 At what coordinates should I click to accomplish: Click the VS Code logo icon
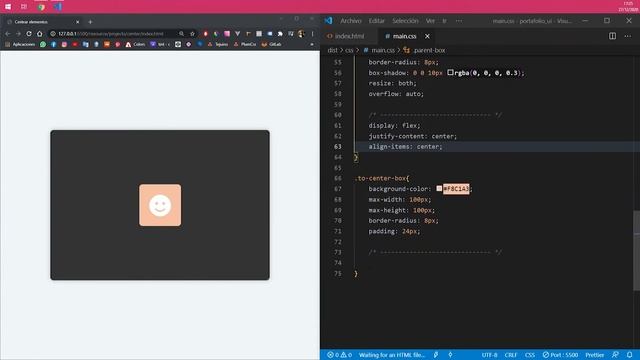pyautogui.click(x=329, y=21)
